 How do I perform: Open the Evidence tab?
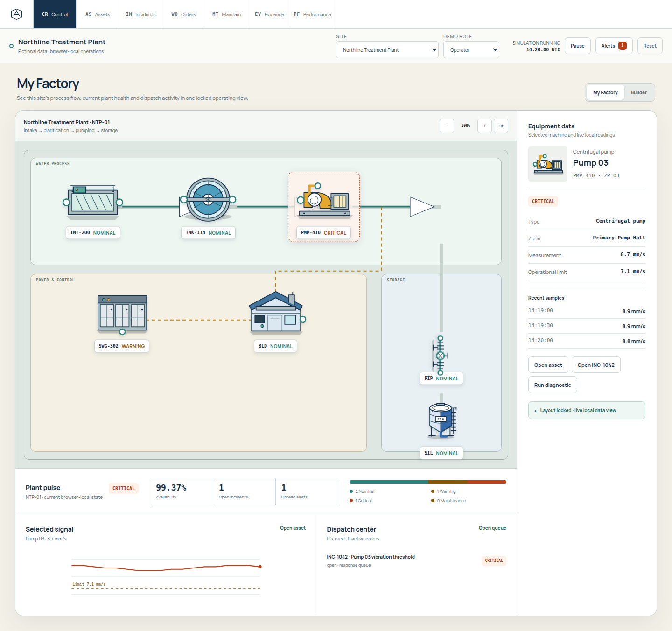pos(269,14)
